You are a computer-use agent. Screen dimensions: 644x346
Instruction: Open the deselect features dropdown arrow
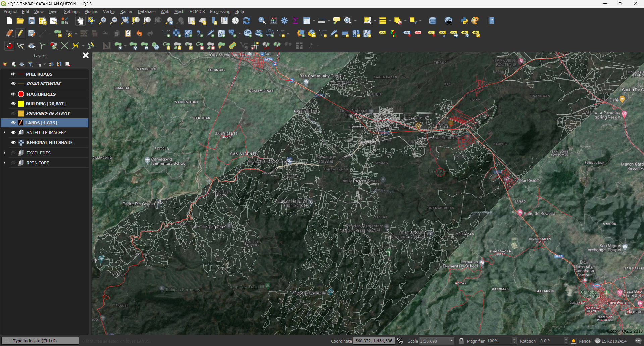[x=405, y=21]
